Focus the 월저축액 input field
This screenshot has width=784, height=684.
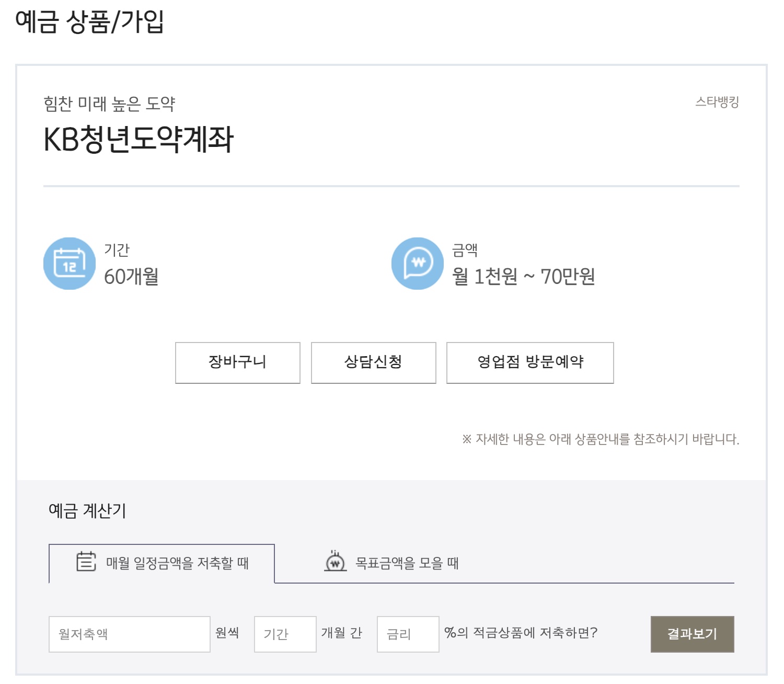pos(130,634)
